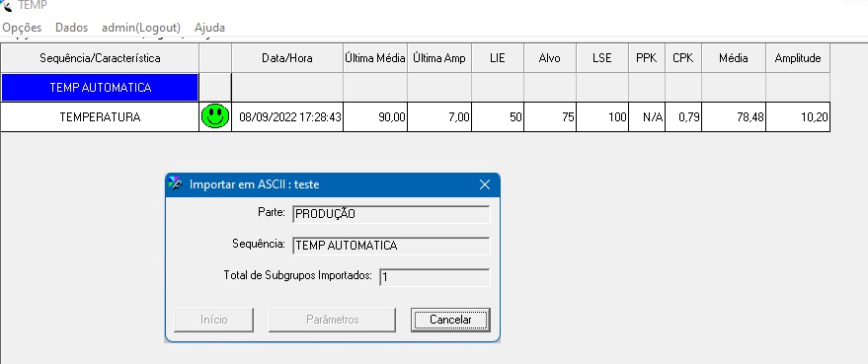The image size is (868, 364).
Task: Click the Última Amp value 7,00
Action: coord(439,116)
